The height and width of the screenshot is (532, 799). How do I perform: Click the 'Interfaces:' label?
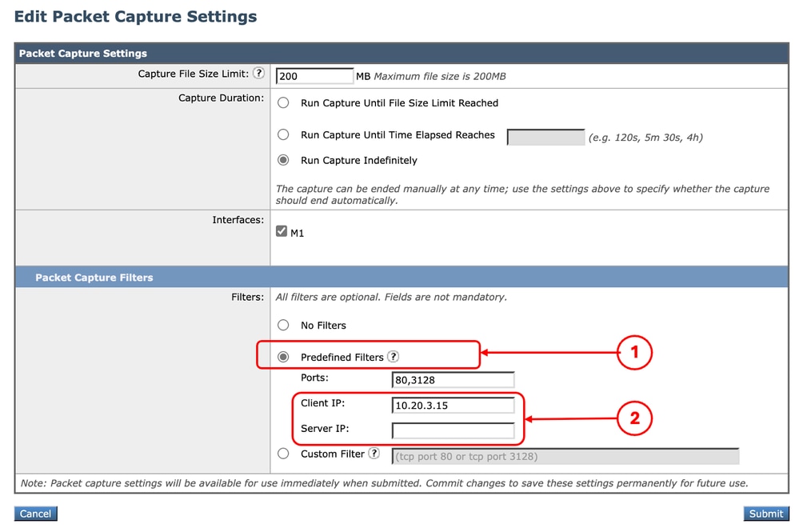pos(238,220)
